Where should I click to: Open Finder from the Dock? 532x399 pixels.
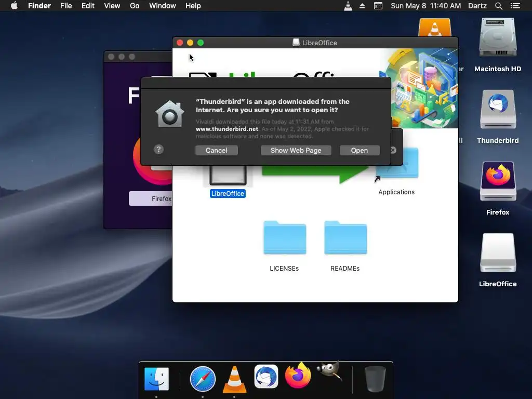[156, 379]
